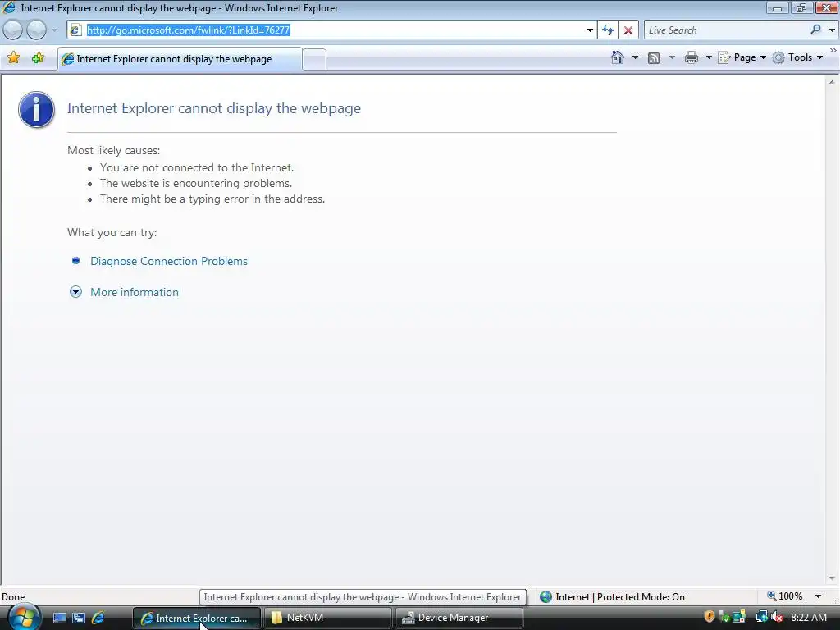Click the 'There might be a typing error in the address.' text

pyautogui.click(x=212, y=199)
